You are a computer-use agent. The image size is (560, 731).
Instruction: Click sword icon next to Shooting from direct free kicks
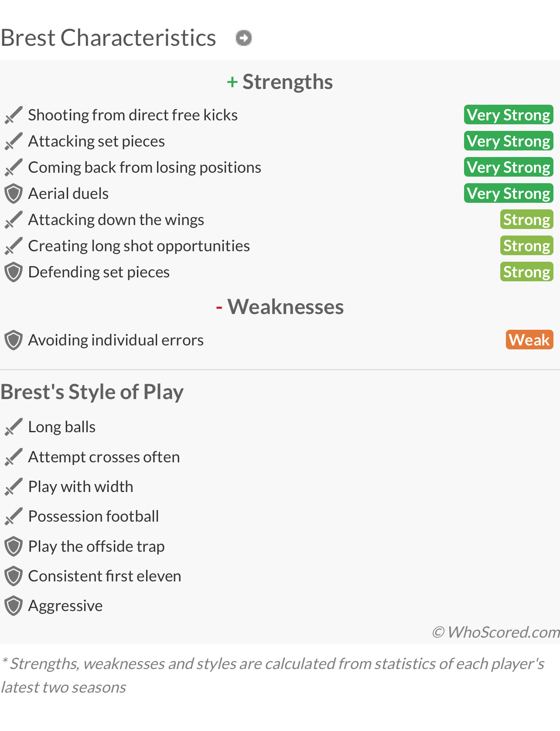(14, 115)
